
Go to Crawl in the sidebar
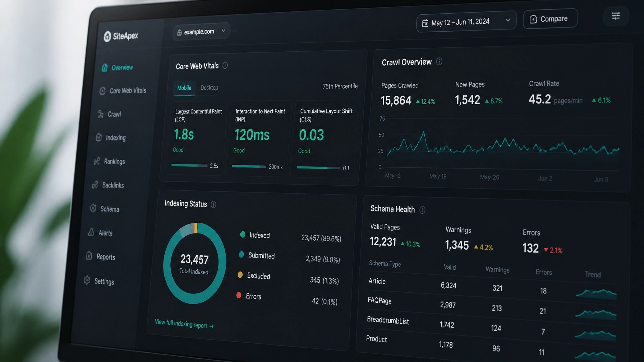point(114,114)
